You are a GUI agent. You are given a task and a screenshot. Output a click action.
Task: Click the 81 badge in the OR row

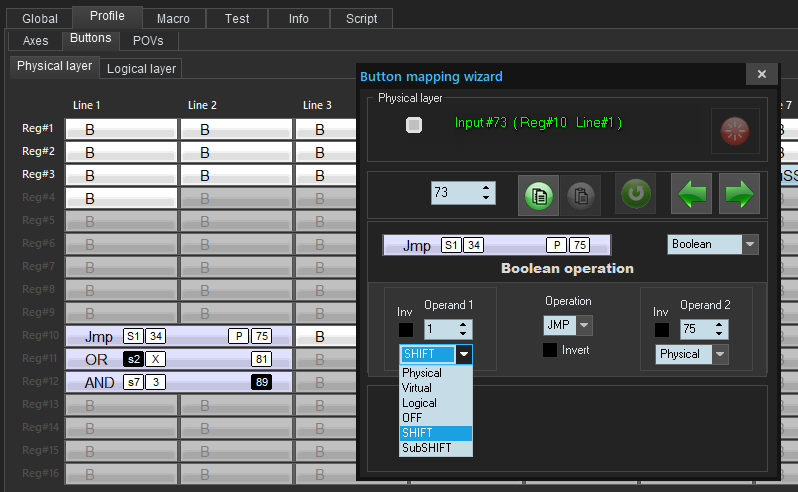coord(262,359)
